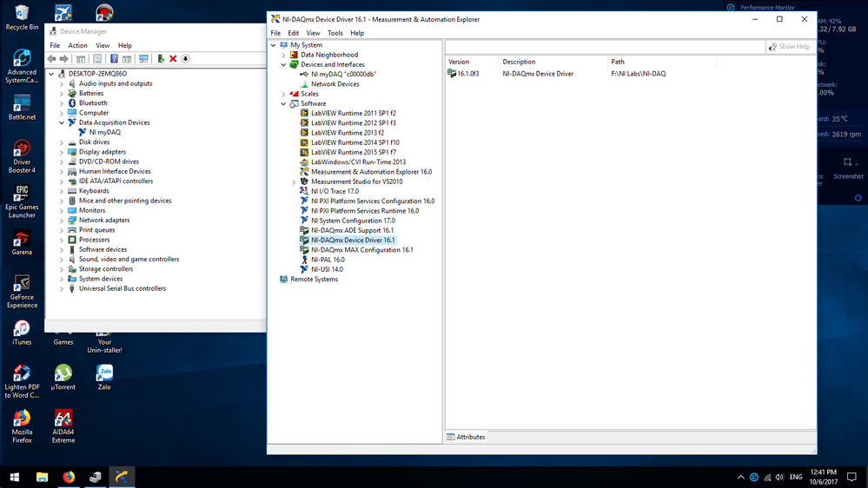Open View menu in Device Manager
Image resolution: width=868 pixels, height=488 pixels.
103,45
